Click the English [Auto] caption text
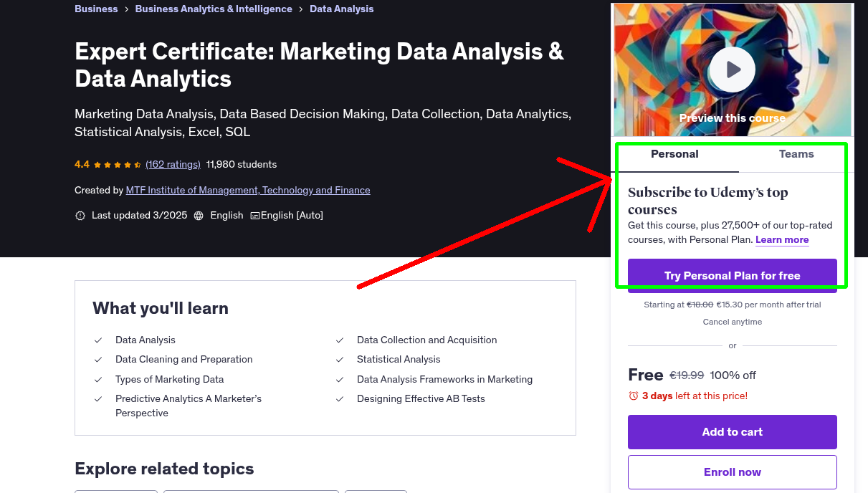This screenshot has height=493, width=868. pyautogui.click(x=292, y=216)
